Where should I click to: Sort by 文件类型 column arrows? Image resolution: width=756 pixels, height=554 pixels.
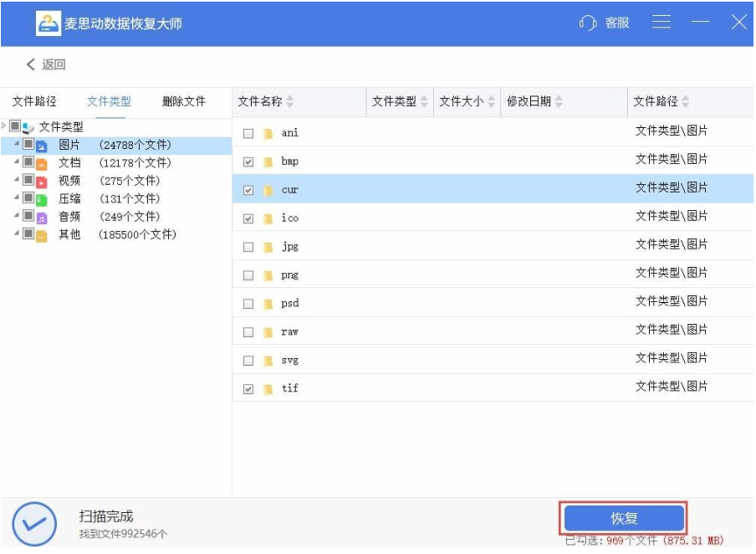click(424, 101)
